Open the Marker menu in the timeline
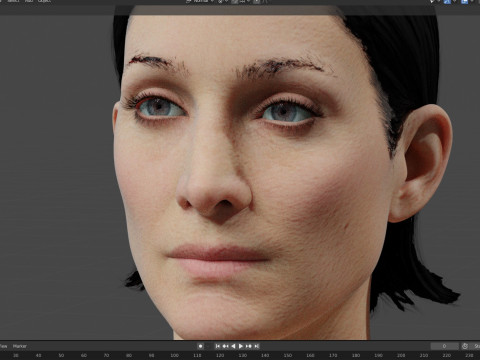This screenshot has height=360, width=480. click(20, 346)
